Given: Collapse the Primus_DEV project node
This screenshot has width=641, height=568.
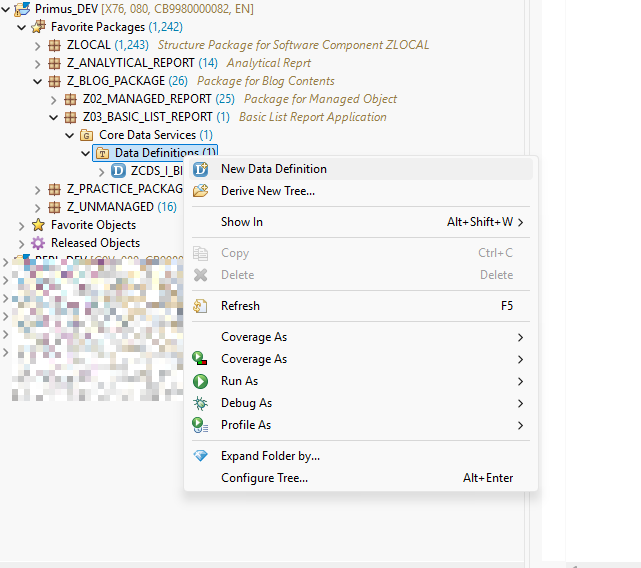Looking at the screenshot, I should (x=6, y=9).
